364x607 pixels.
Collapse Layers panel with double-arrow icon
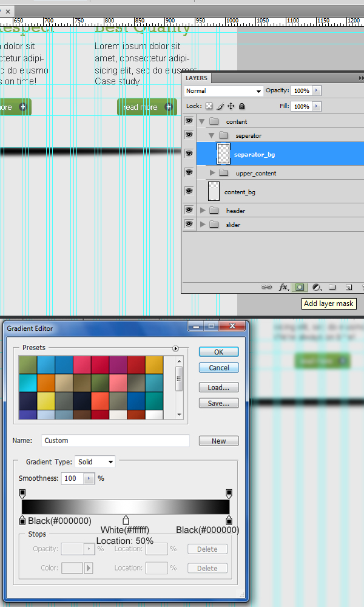click(361, 78)
